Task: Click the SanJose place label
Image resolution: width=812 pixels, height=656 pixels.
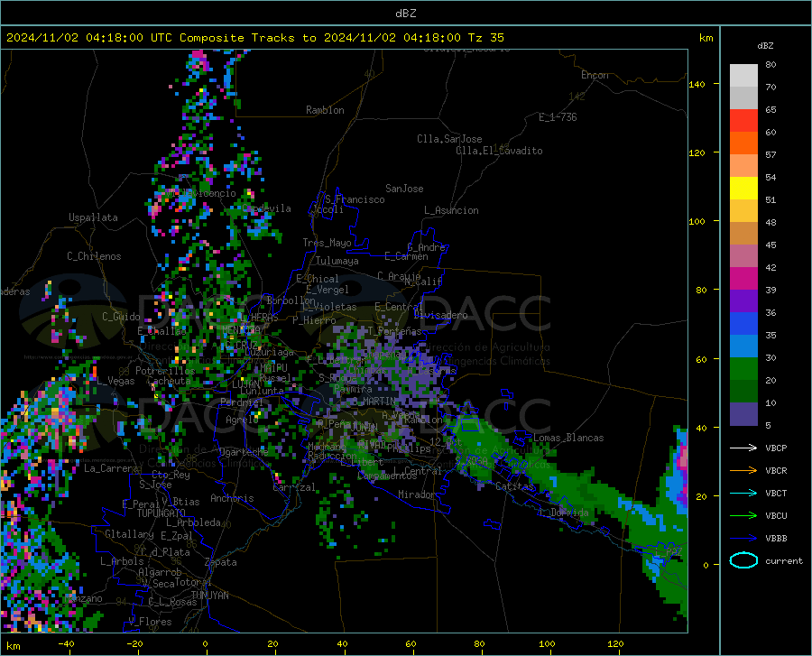Action: click(404, 189)
